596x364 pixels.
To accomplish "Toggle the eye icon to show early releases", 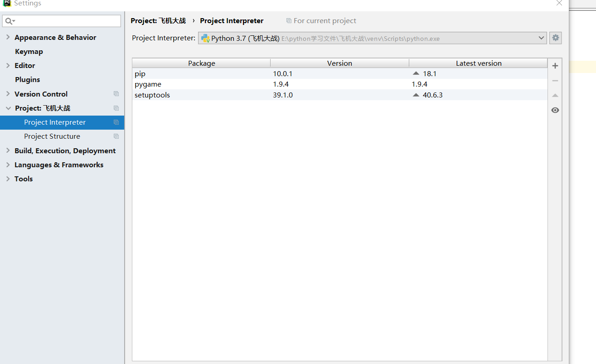I will [x=555, y=110].
